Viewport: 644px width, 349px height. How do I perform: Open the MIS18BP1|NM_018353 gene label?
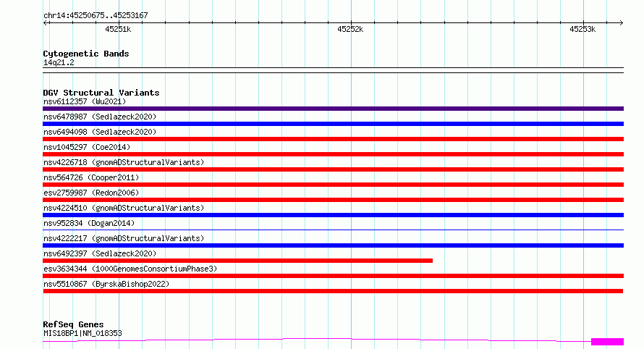pyautogui.click(x=82, y=333)
